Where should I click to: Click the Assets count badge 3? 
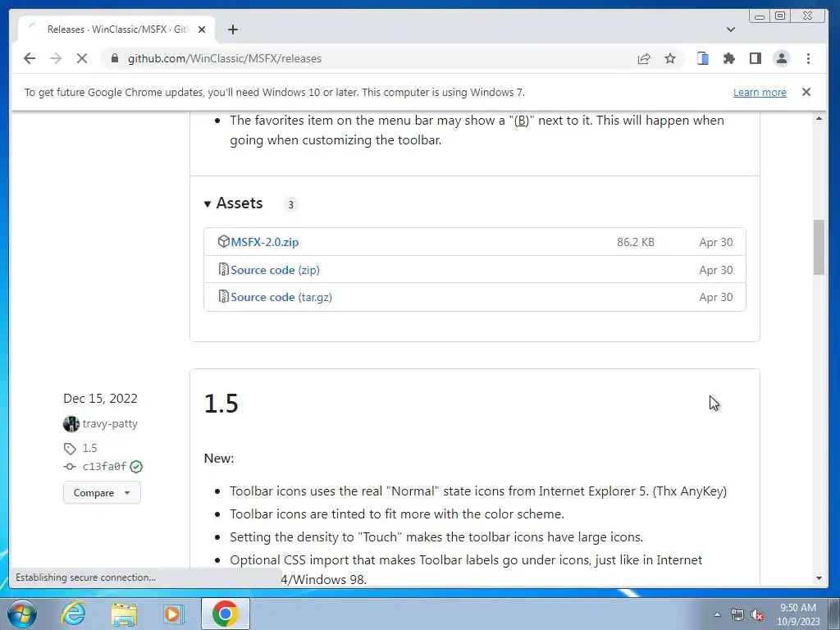tap(290, 204)
